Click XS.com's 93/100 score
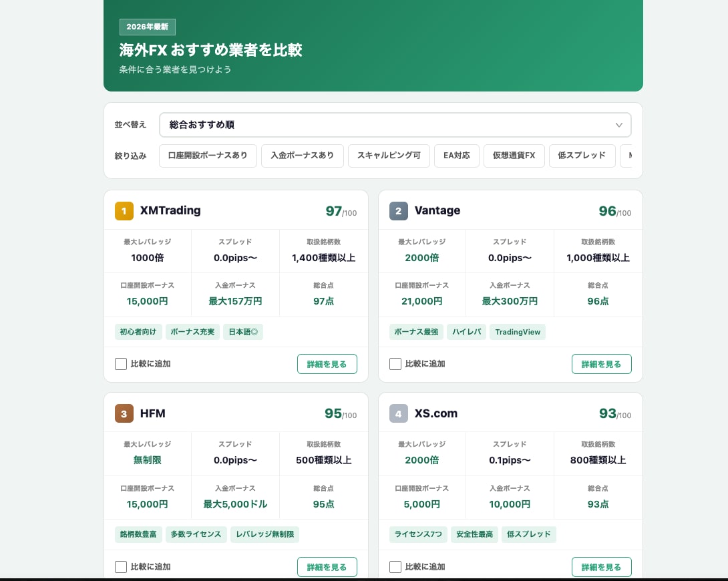 [615, 413]
